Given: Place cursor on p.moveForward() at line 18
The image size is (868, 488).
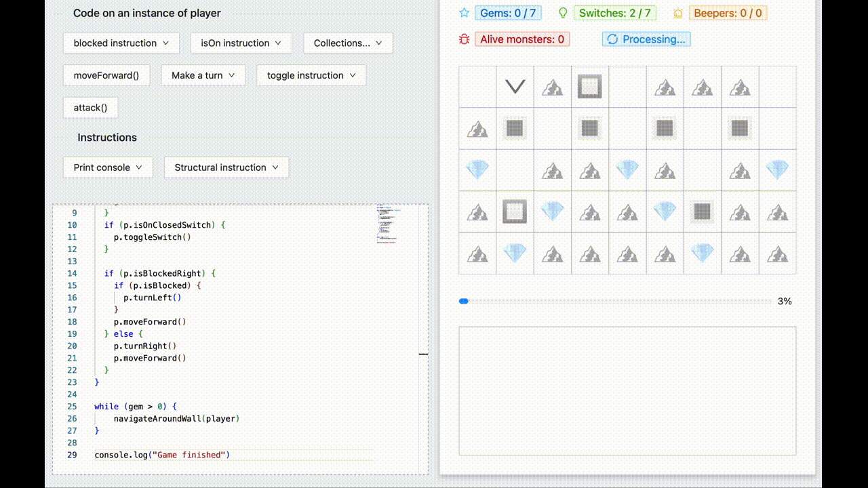Looking at the screenshot, I should pyautogui.click(x=150, y=322).
